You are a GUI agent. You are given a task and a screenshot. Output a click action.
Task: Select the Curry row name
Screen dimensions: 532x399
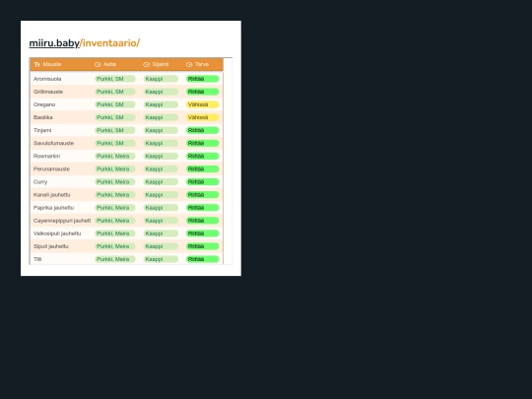[40, 182]
